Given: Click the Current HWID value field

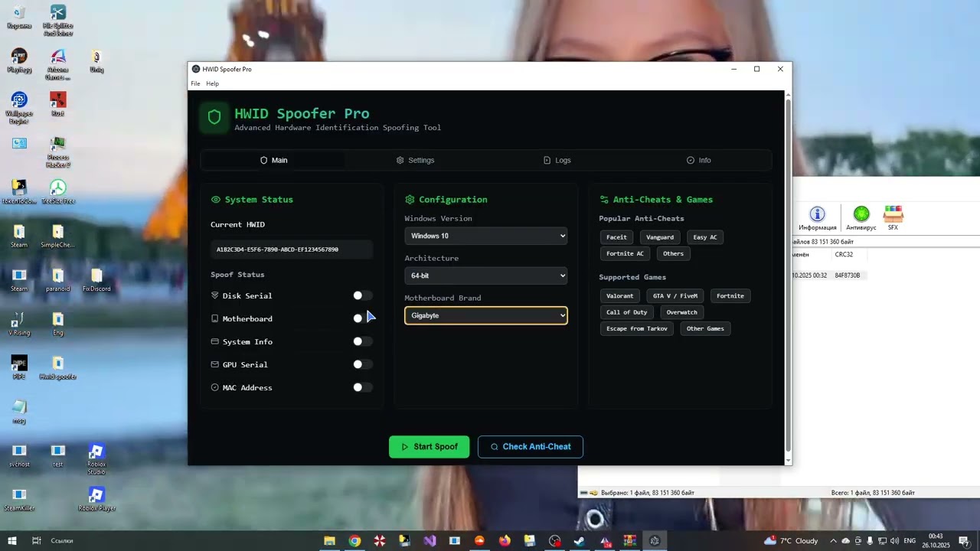Looking at the screenshot, I should (292, 249).
